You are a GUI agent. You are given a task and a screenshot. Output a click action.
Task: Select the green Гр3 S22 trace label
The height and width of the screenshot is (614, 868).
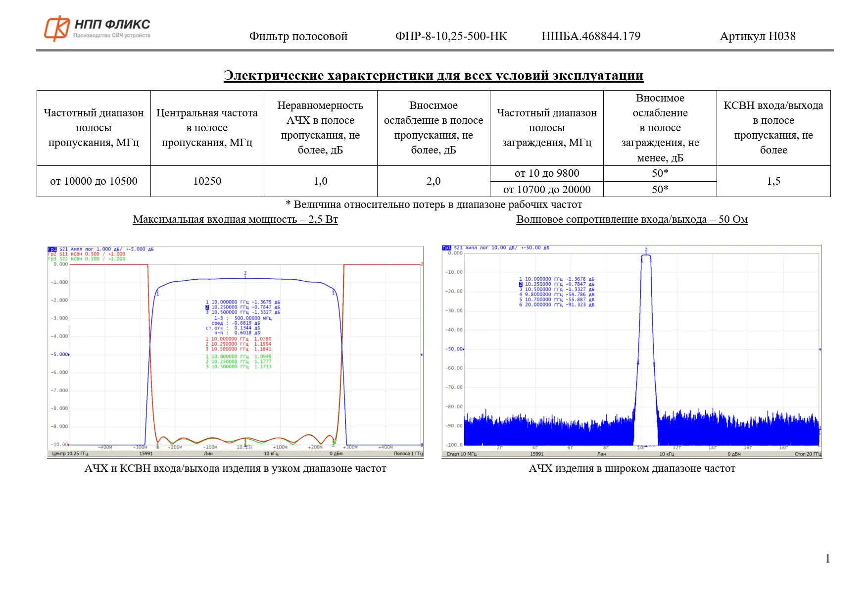tap(52, 259)
